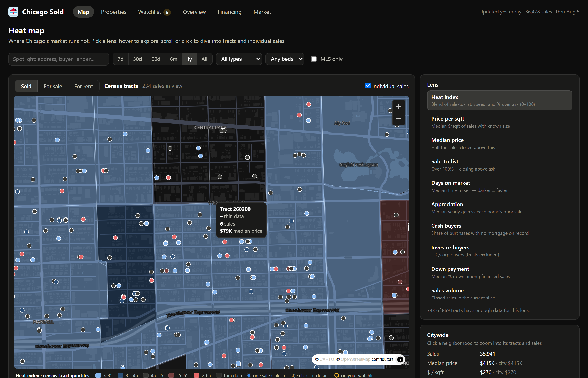Click the '< 35' legend color swatch

98,375
